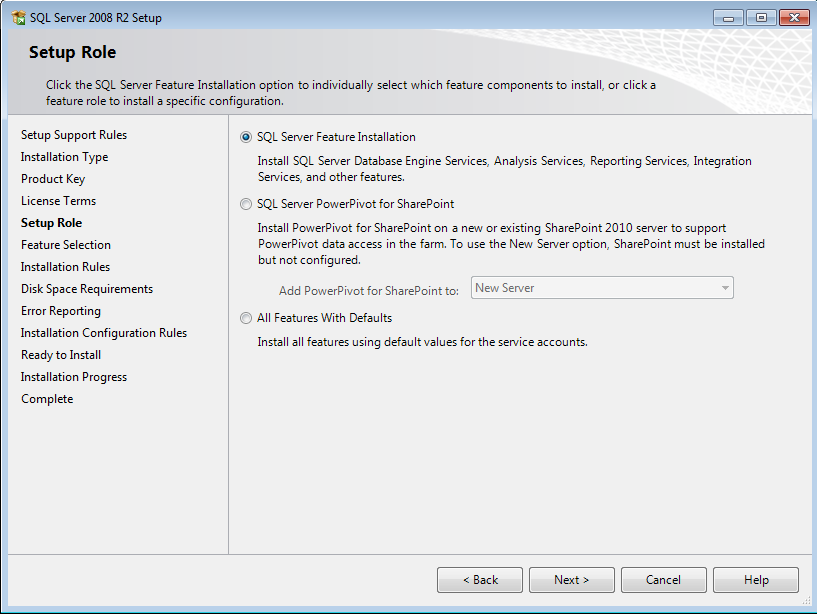Viewport: 817px width, 614px height.
Task: Cancel the SQL Server setup
Action: (663, 580)
